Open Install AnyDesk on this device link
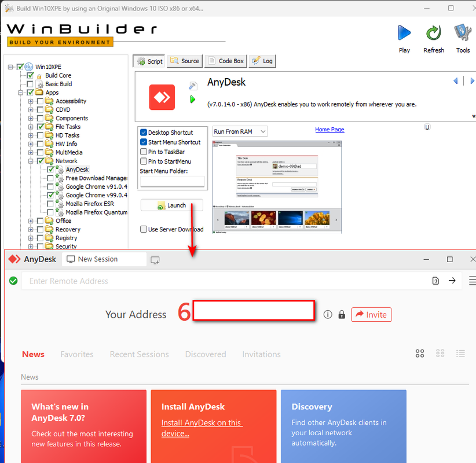Image resolution: width=476 pixels, height=463 pixels. click(x=202, y=428)
